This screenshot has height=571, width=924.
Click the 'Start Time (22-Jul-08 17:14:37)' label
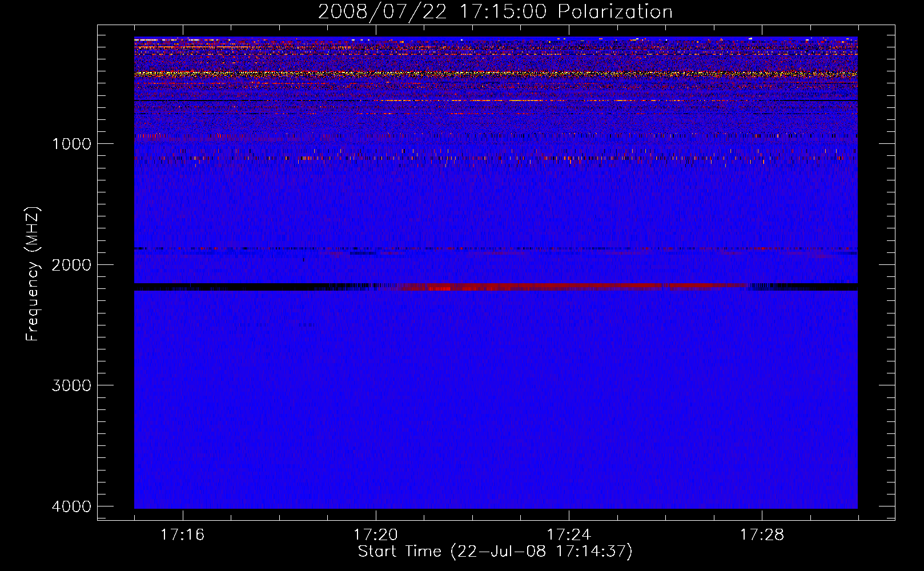(x=495, y=552)
